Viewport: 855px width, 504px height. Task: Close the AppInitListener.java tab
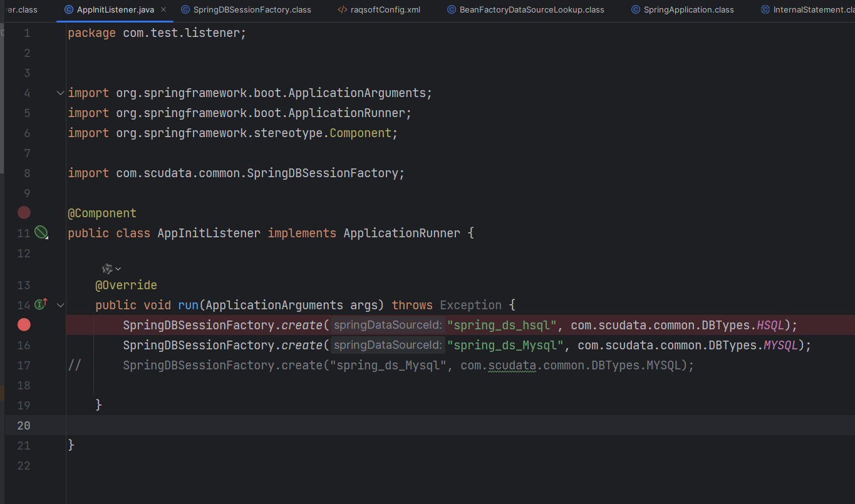tap(163, 10)
